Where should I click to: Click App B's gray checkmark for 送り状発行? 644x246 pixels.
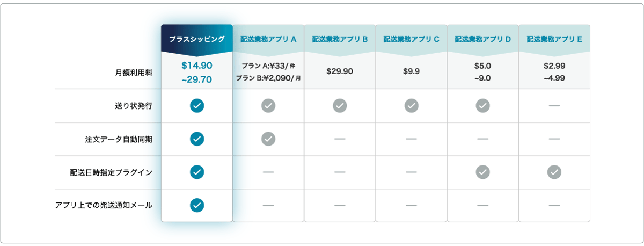click(x=340, y=106)
